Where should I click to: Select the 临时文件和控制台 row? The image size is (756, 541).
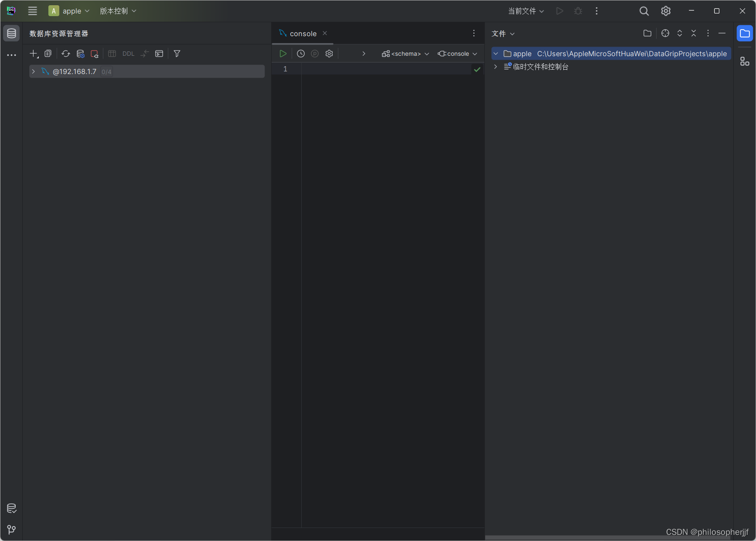pyautogui.click(x=611, y=67)
